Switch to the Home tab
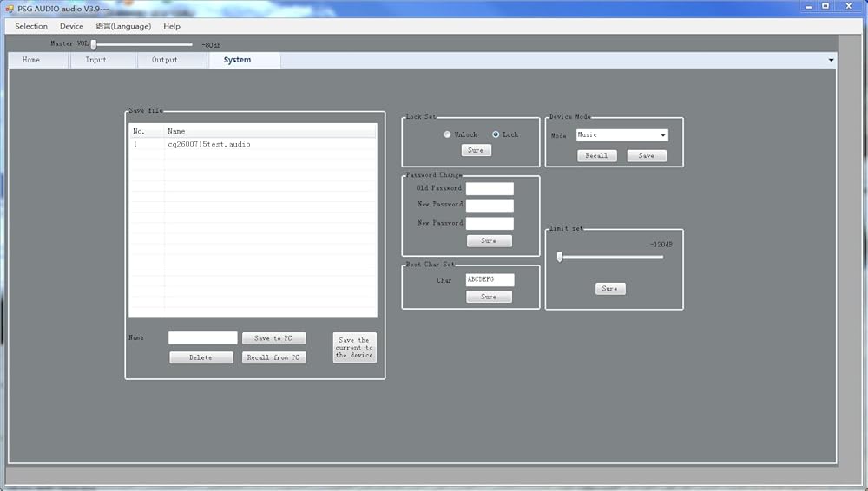Screen dimensions: 868x491 (31, 60)
